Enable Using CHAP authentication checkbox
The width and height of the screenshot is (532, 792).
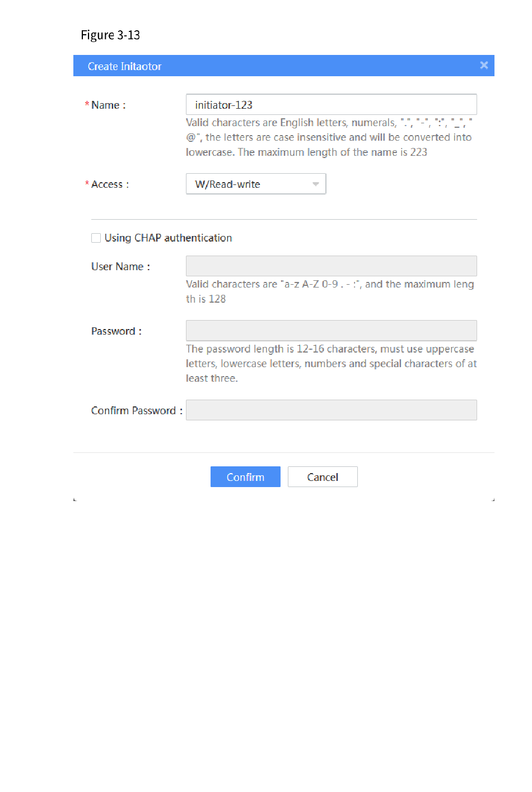tap(96, 238)
